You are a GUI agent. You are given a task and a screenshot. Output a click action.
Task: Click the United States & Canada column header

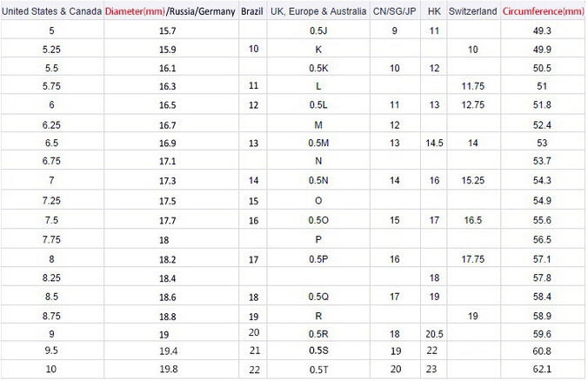[51, 12]
